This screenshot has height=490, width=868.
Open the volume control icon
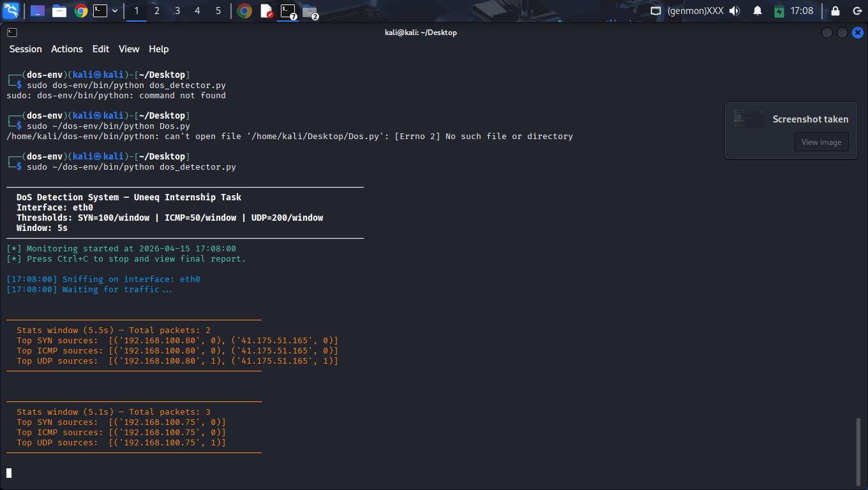coord(735,11)
